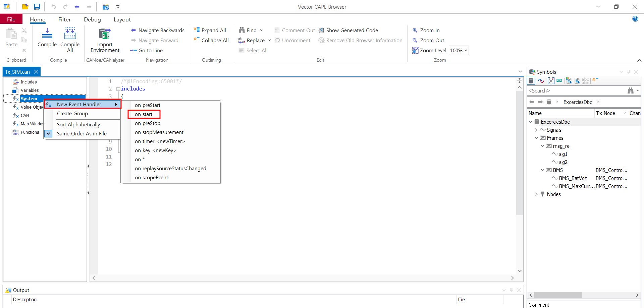The height and width of the screenshot is (308, 644).
Task: Select 'on preStop' event handler
Action: point(148,123)
